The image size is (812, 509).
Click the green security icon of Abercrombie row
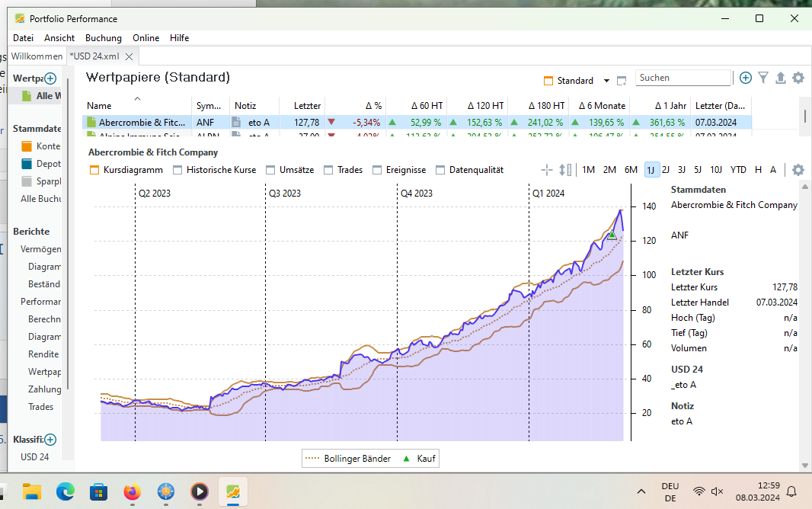[91, 122]
